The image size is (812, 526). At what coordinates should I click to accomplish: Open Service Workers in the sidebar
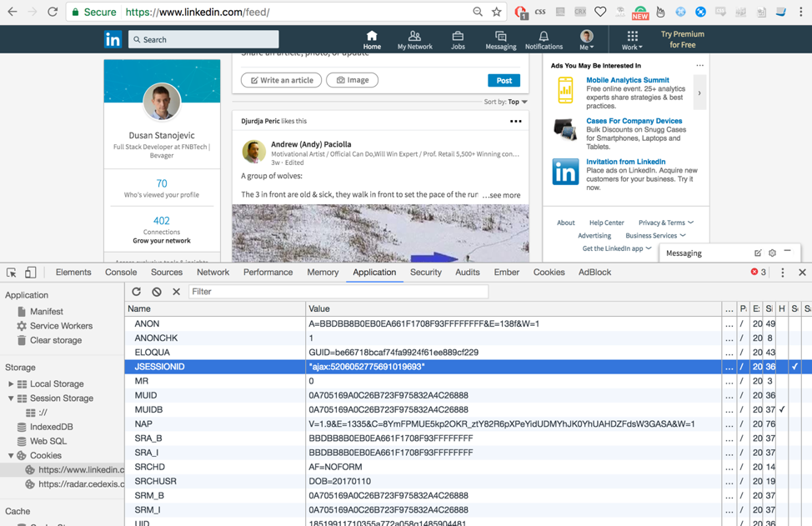[54, 326]
